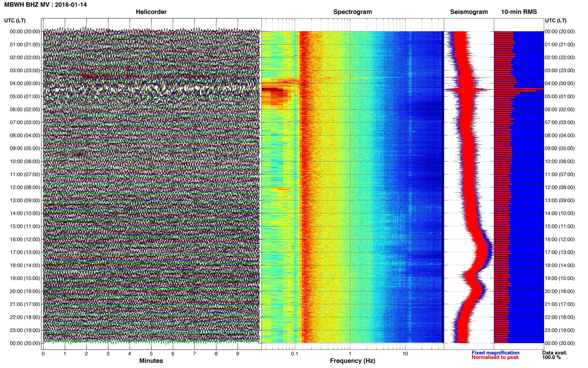Click the '10-min RMS' panel heading

(x=519, y=12)
